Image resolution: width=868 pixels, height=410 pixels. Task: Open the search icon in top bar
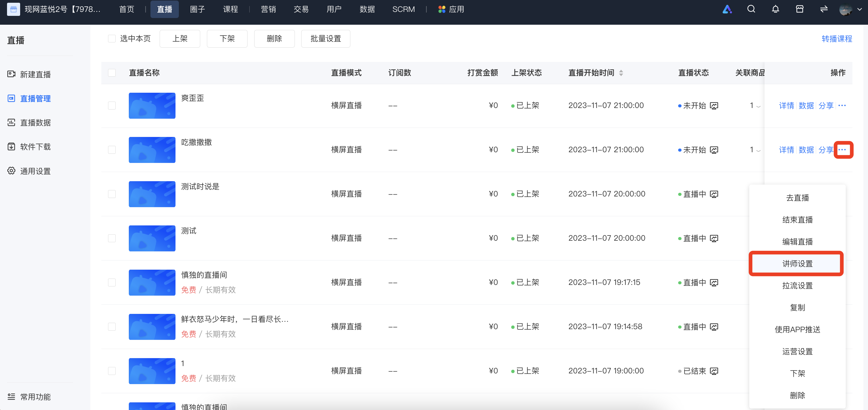coord(751,9)
